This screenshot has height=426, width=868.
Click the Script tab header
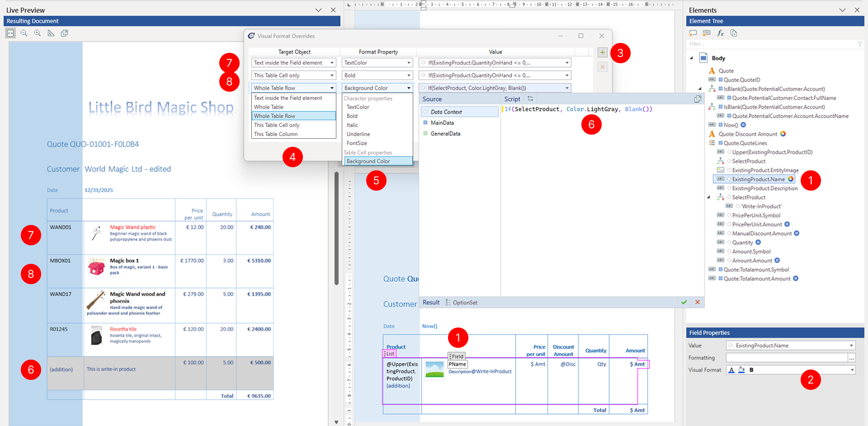512,99
